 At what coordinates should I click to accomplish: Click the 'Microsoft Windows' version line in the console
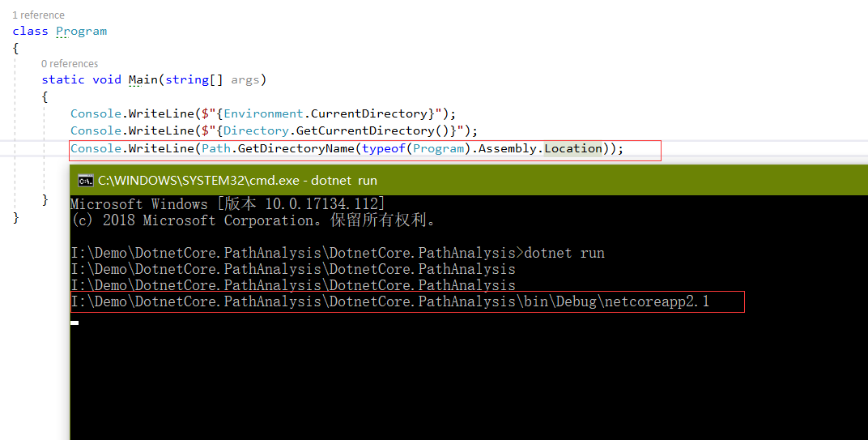[228, 204]
